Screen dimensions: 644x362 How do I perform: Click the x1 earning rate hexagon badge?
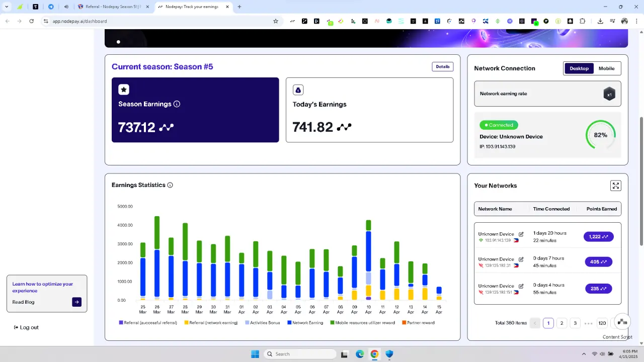pos(609,94)
